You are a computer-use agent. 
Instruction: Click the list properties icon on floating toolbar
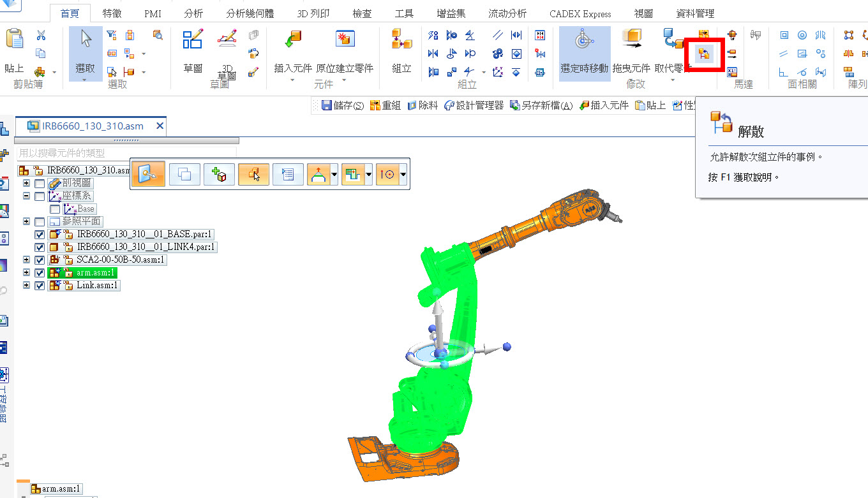[x=288, y=173]
